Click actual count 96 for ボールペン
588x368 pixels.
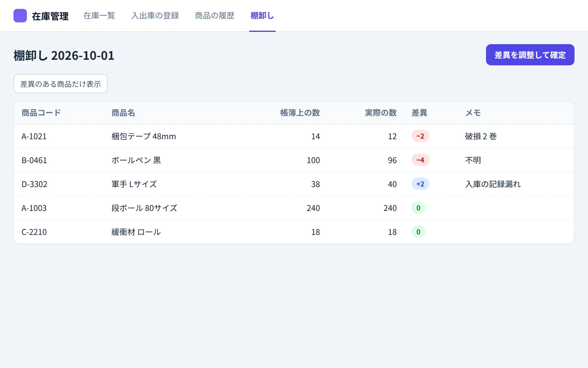point(392,160)
